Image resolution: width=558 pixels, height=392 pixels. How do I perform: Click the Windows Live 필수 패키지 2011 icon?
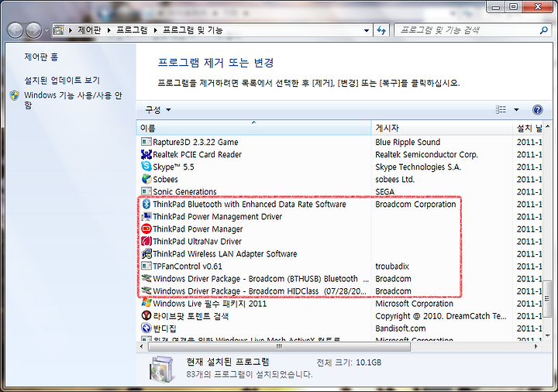pos(146,303)
